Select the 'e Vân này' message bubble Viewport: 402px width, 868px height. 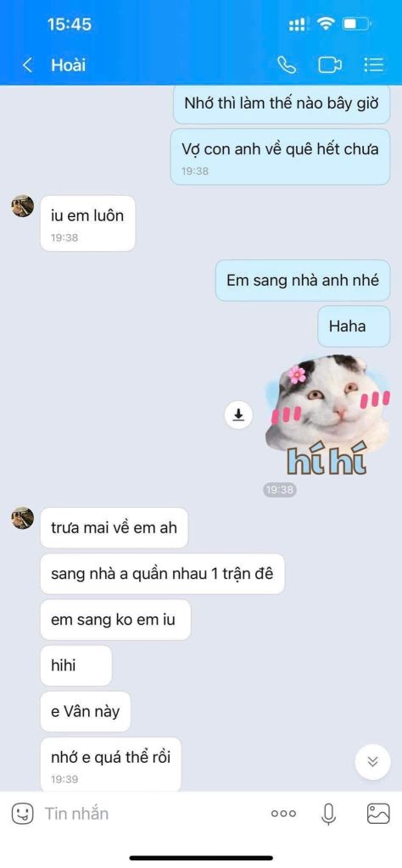(x=86, y=711)
